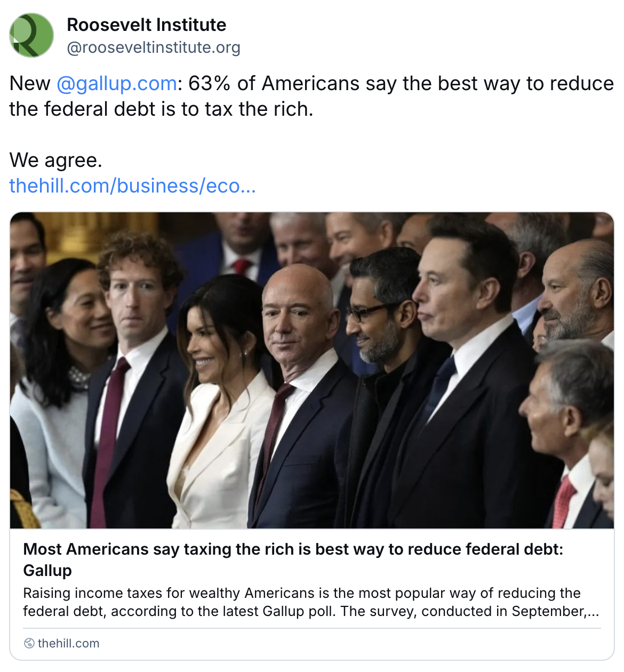Viewport: 624px width, 672px height.
Task: Click the word "Gallup" ending the card headline
Action: 47,570
